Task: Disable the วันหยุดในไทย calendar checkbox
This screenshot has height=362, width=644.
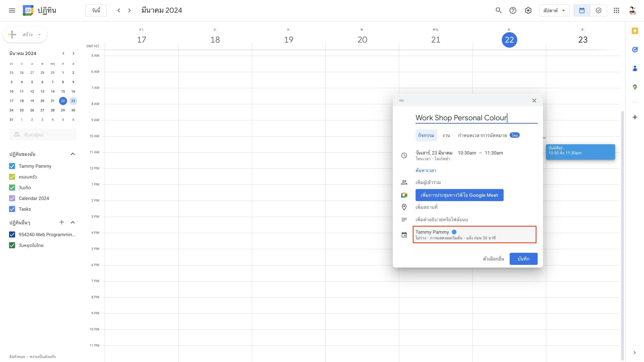Action: (x=12, y=245)
